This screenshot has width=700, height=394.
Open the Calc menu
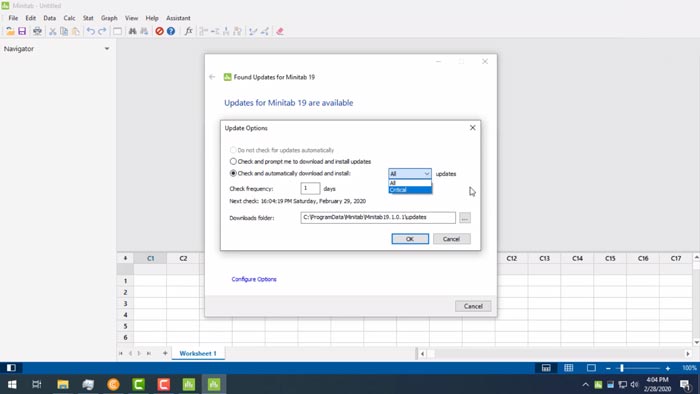pos(69,18)
